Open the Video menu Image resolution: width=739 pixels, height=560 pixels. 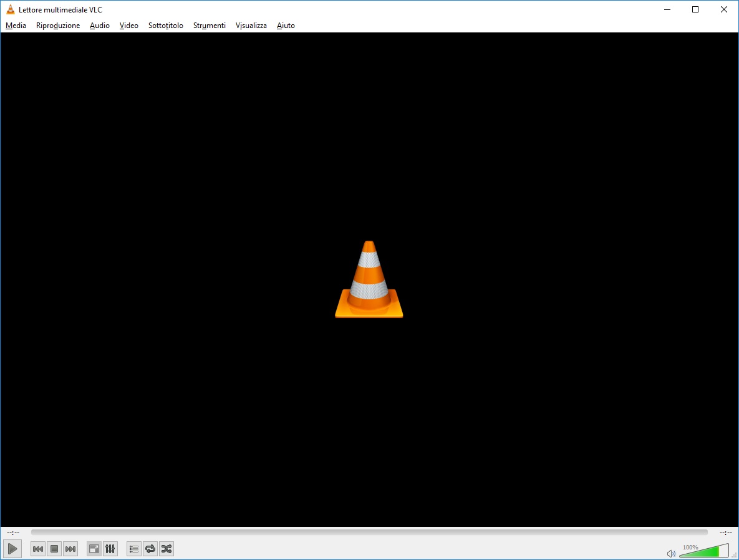[128, 26]
